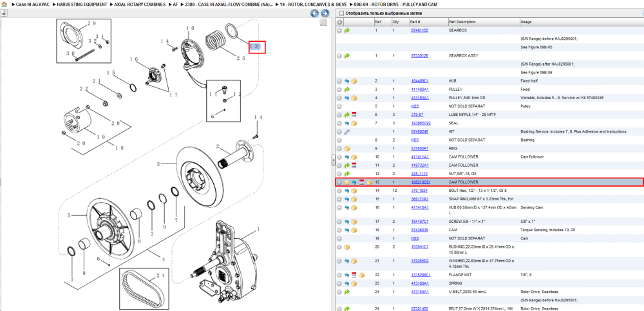Click callout number 24 beside the belt drawing

[162, 276]
